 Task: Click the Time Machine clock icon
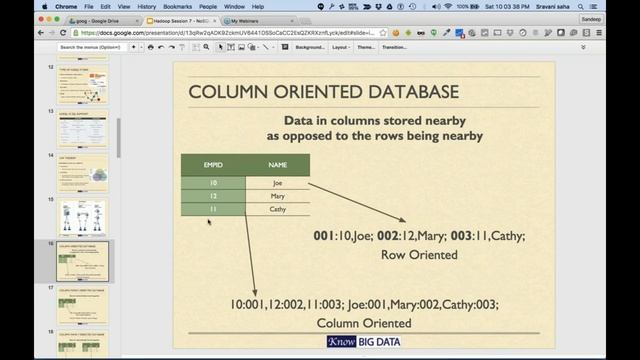(413, 7)
